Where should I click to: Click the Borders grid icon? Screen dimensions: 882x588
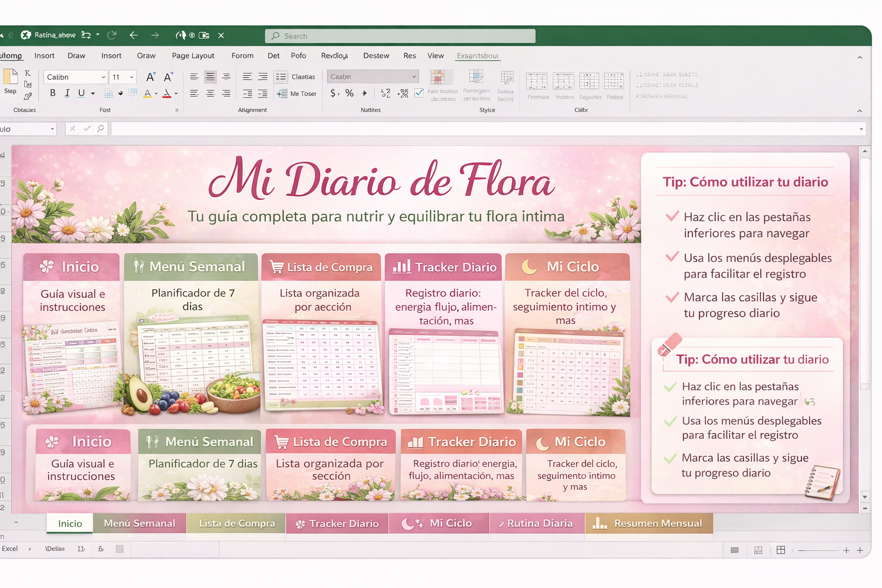click(109, 93)
